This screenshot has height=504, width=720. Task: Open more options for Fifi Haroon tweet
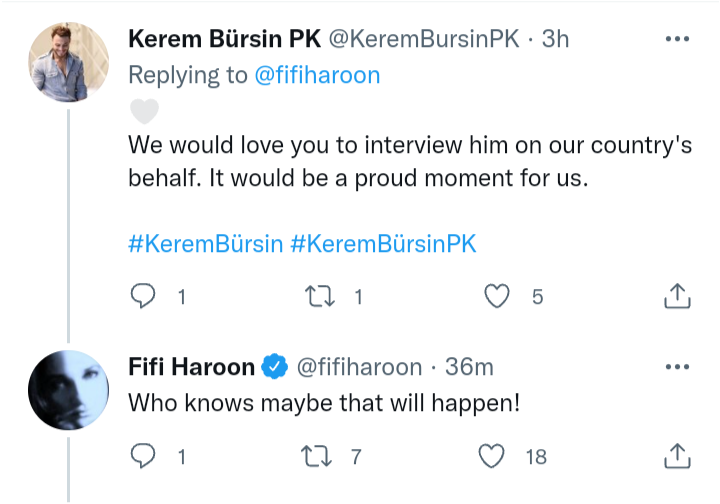coord(677,367)
